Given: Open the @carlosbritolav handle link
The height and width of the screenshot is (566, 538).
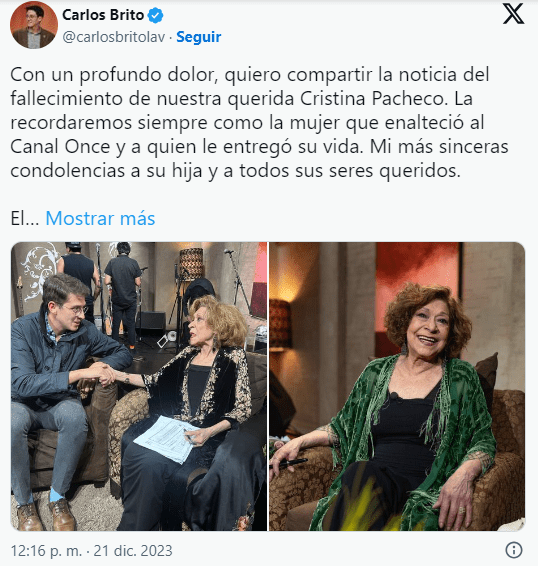Looking at the screenshot, I should 114,37.
